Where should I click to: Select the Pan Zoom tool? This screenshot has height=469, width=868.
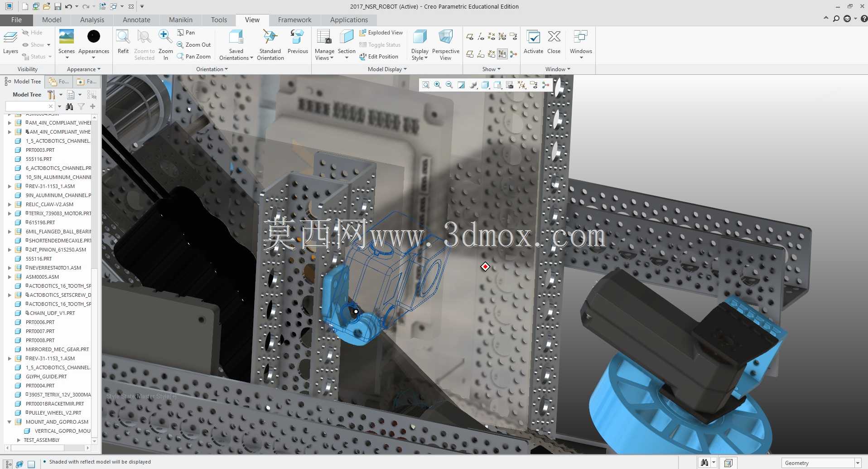[x=194, y=57]
